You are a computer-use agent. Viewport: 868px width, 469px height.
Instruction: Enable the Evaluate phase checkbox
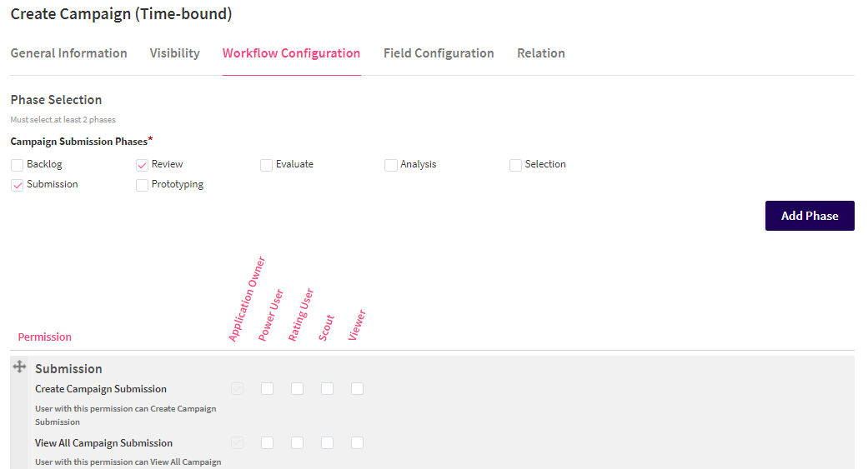pyautogui.click(x=266, y=165)
